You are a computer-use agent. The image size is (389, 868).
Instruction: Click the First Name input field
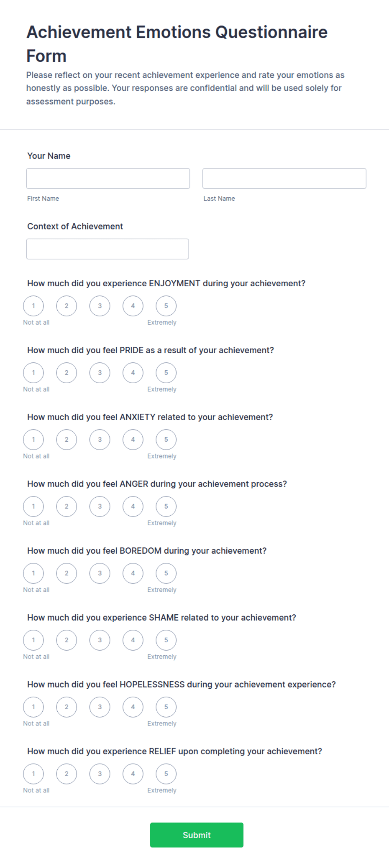108,178
